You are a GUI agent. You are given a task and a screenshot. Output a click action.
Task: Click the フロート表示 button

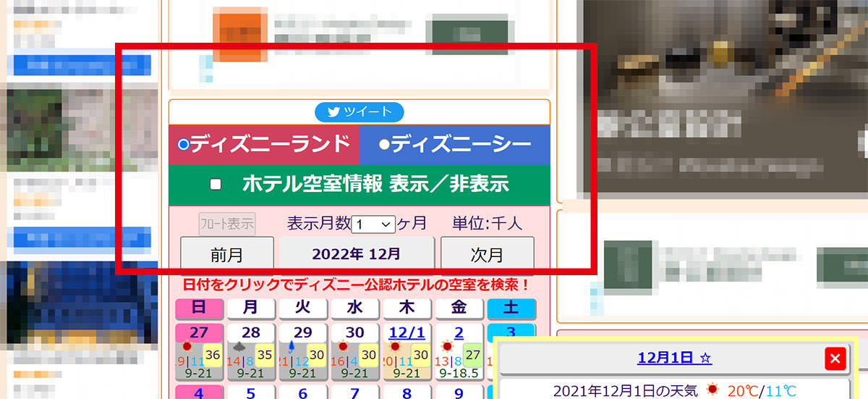coord(227,224)
